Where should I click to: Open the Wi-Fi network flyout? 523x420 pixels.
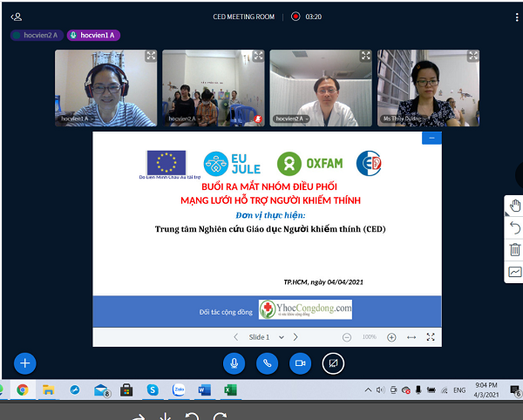click(444, 390)
